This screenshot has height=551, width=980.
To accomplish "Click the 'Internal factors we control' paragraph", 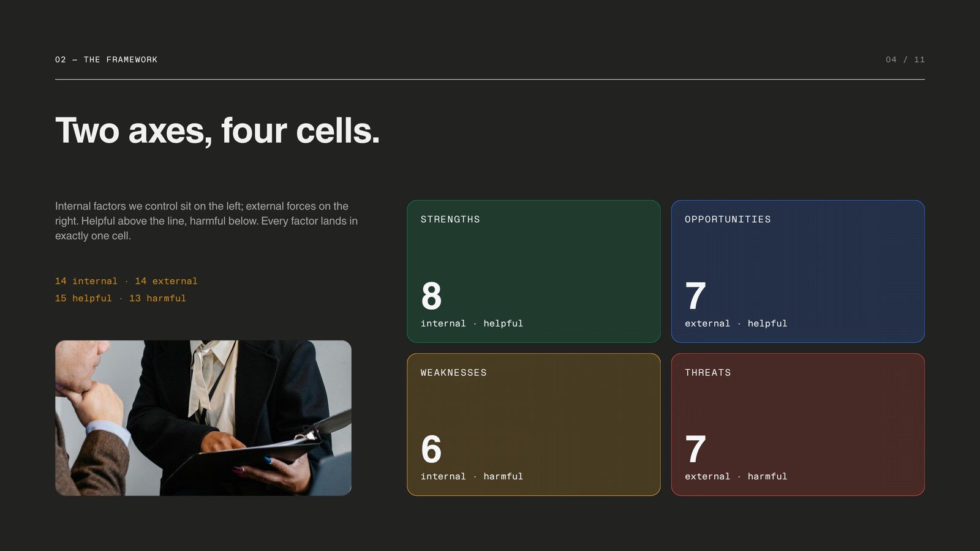I will click(206, 221).
